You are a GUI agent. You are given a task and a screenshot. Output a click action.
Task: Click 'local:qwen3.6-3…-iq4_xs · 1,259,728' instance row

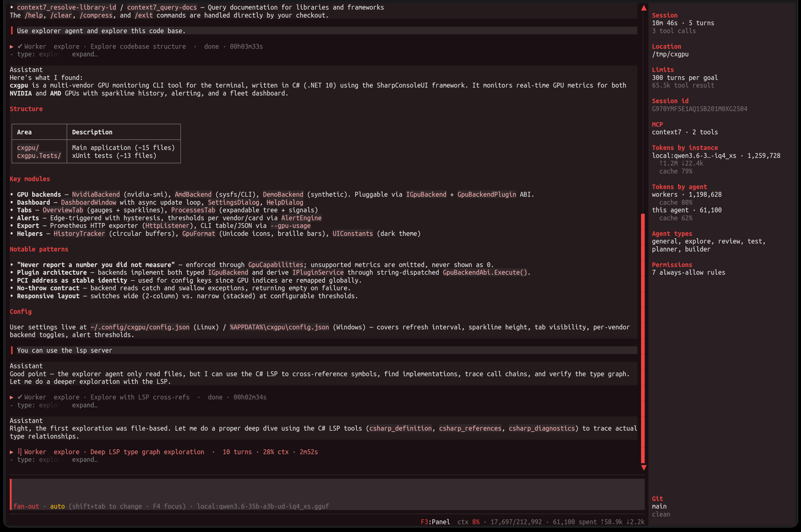(716, 155)
